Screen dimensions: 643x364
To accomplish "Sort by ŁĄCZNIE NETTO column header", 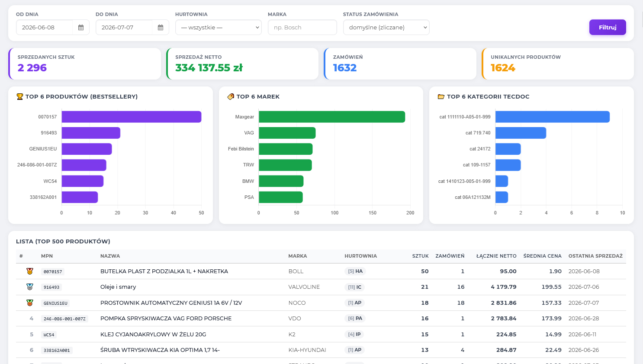I will coord(496,256).
